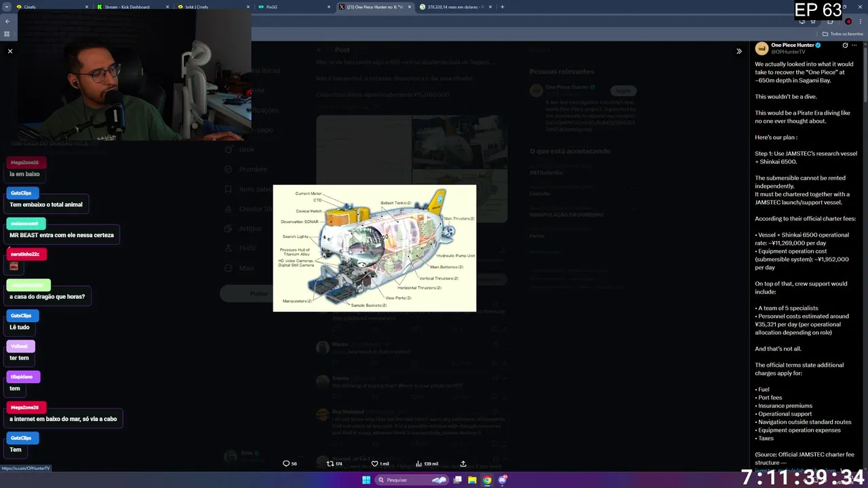Image resolution: width=868 pixels, height=488 pixels.
Task: Open the Chrome apps grid icon
Action: [7, 34]
